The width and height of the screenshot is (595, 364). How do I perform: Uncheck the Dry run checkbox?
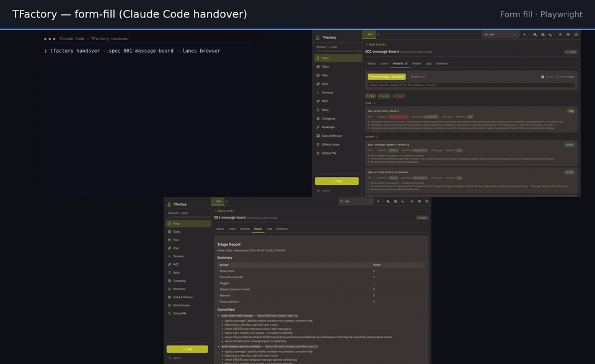click(543, 77)
